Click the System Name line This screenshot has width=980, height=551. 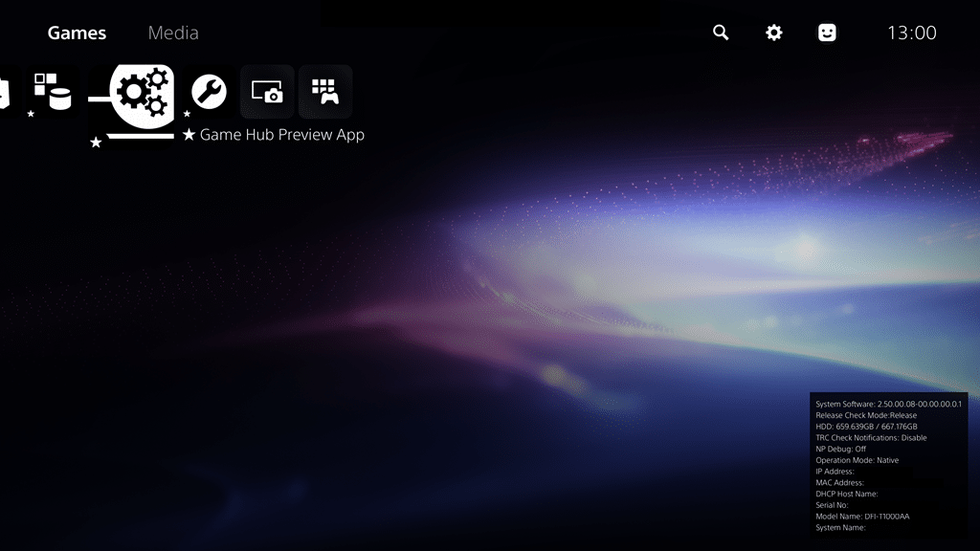coord(840,528)
